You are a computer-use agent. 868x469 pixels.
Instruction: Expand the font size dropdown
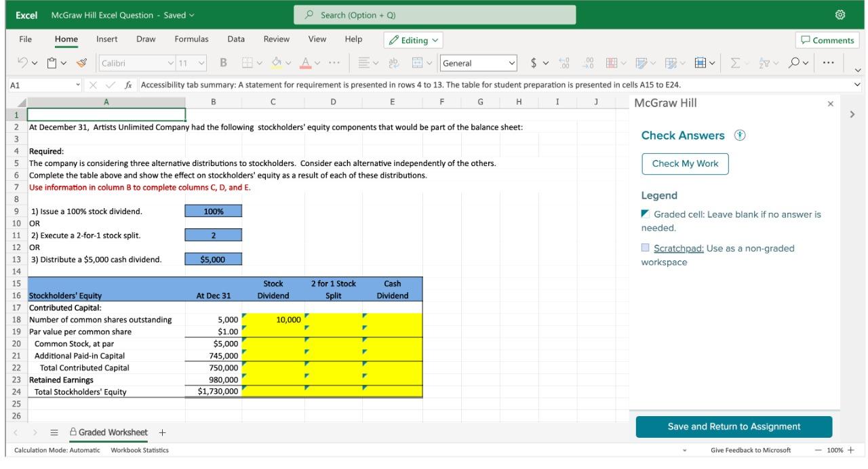[x=202, y=64]
